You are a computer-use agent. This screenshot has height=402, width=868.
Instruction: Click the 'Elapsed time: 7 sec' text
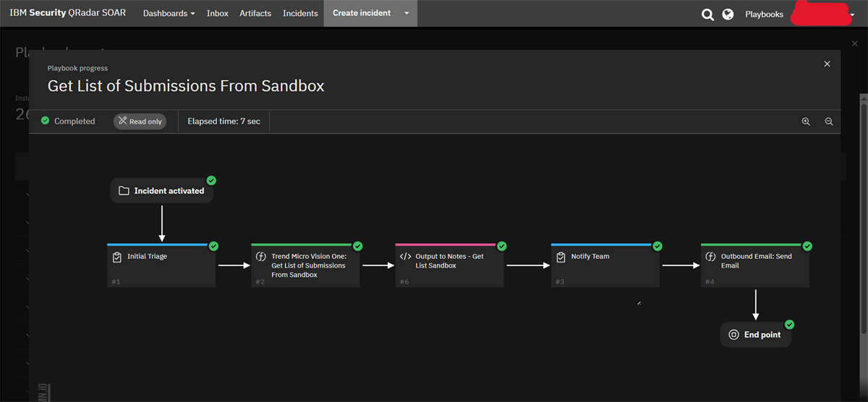pos(224,121)
